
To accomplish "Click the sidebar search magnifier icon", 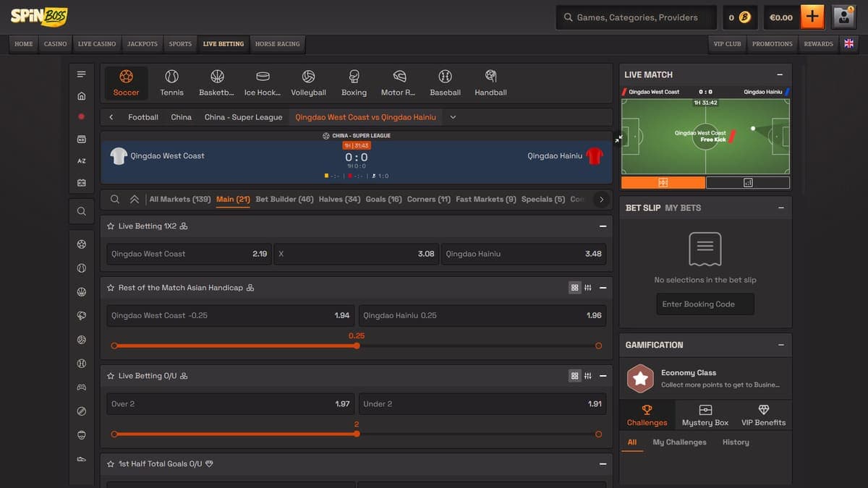I will [x=81, y=211].
